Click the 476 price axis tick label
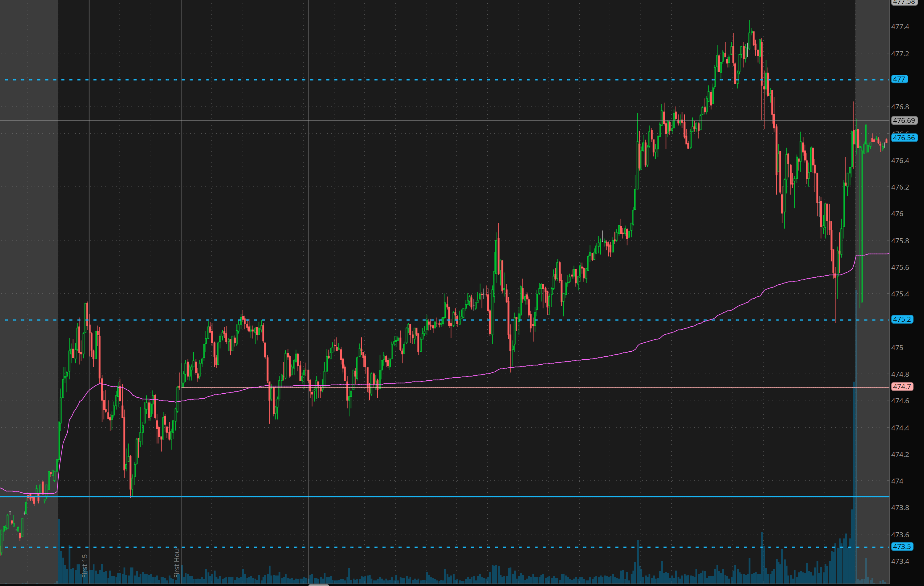The image size is (924, 586). (897, 214)
